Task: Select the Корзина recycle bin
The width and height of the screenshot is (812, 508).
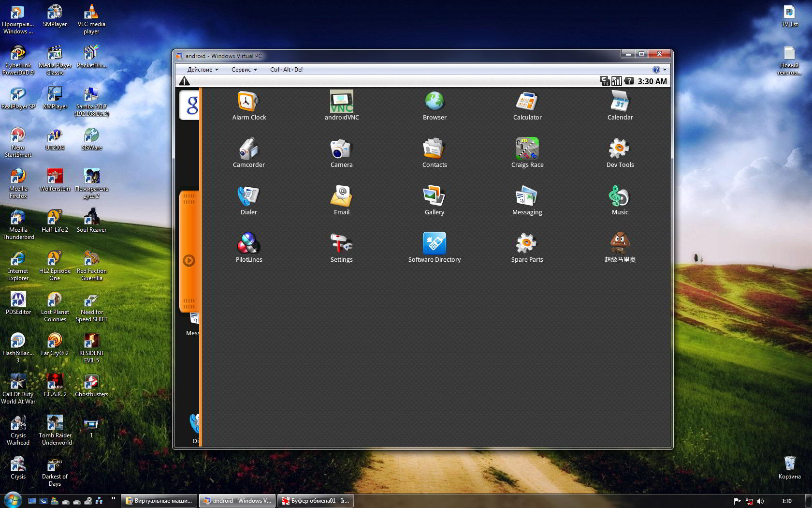Action: [790, 467]
